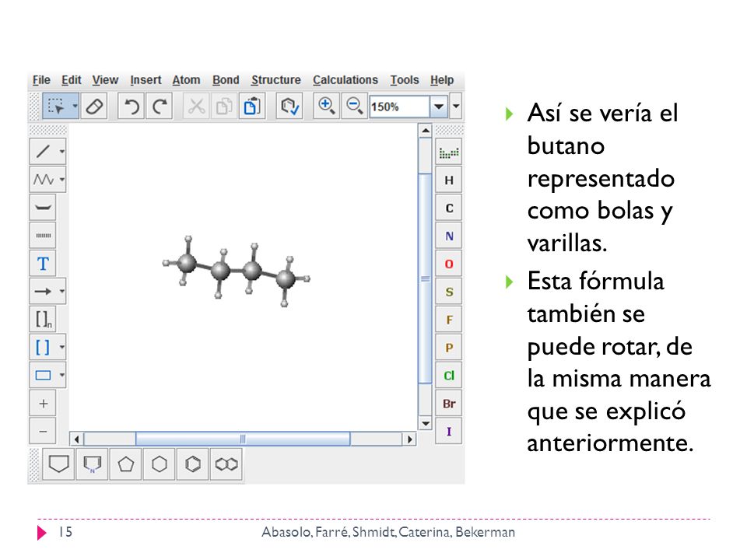Expand the rectangle shape options arrow
747x560 pixels.
(x=62, y=375)
